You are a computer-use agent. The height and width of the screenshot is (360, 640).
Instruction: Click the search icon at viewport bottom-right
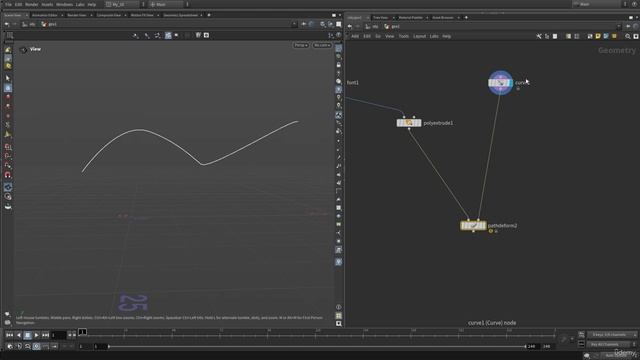click(338, 324)
